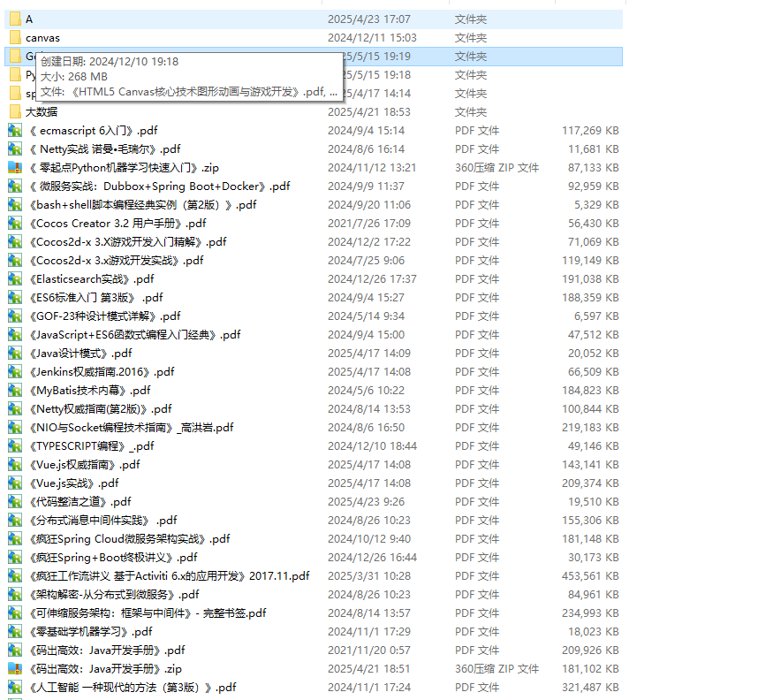The image size is (773, 700).
Task: Click PDF icon of Vue.js权威指南
Action: (x=15, y=465)
